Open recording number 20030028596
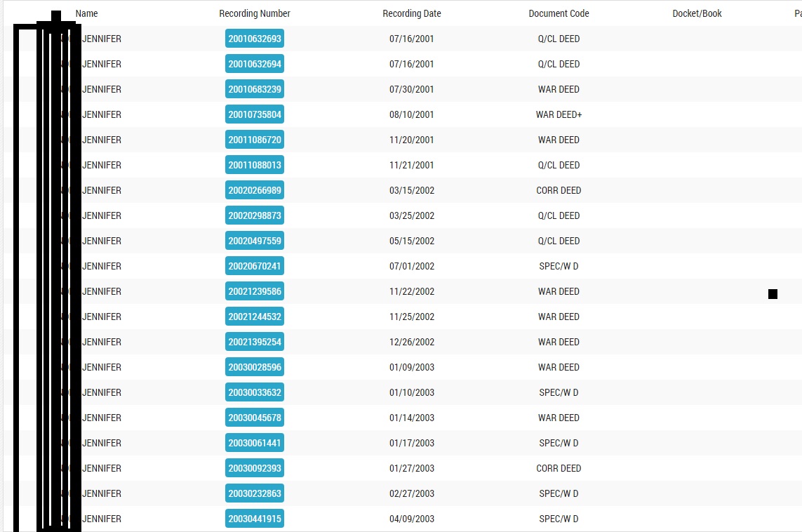802x532 pixels. pyautogui.click(x=254, y=368)
